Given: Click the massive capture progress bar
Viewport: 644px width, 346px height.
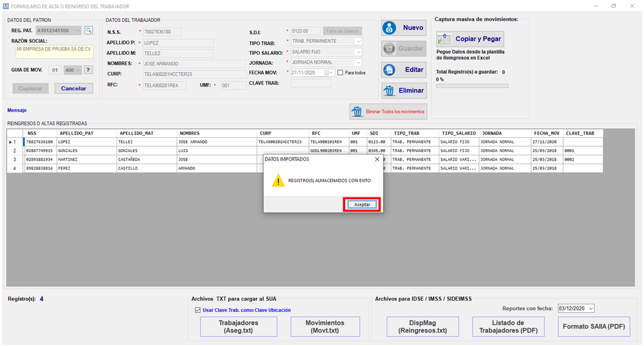Looking at the screenshot, I should (472, 86).
